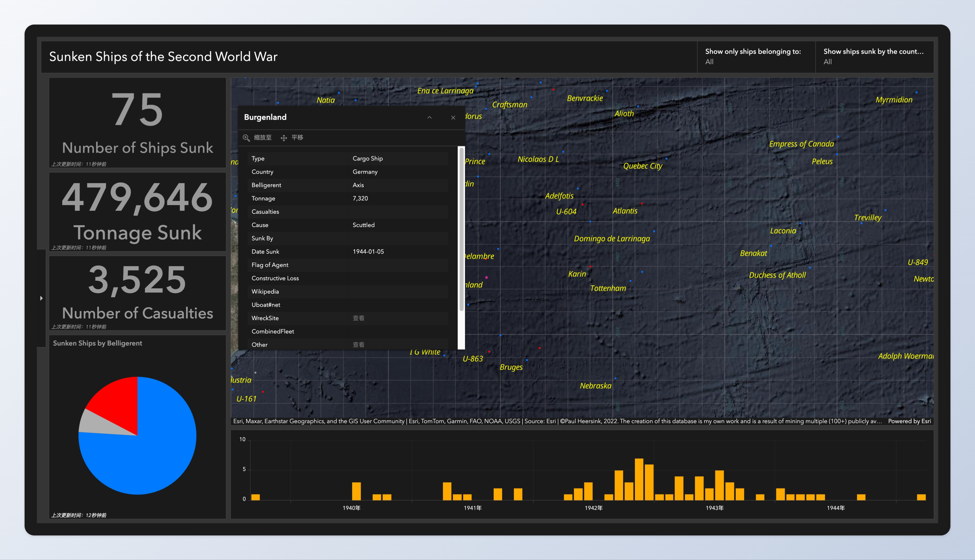975x560 pixels.
Task: Open the 'Show only ships belonging to' filter
Action: click(x=756, y=57)
